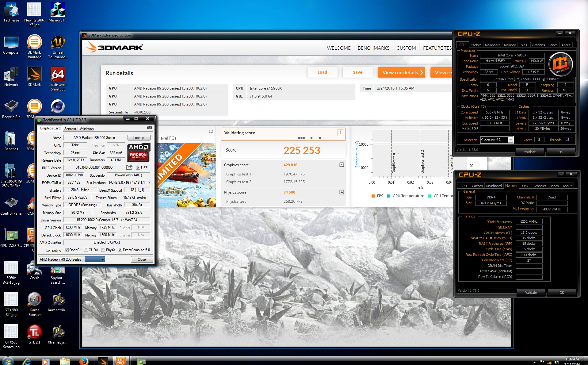Click the Load button in Run details
The image size is (588, 365).
(322, 72)
